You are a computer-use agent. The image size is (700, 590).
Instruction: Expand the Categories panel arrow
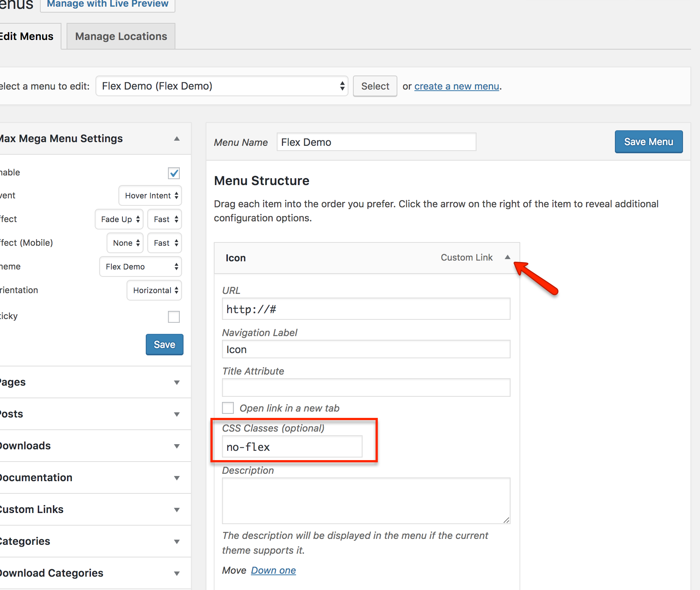tap(176, 542)
